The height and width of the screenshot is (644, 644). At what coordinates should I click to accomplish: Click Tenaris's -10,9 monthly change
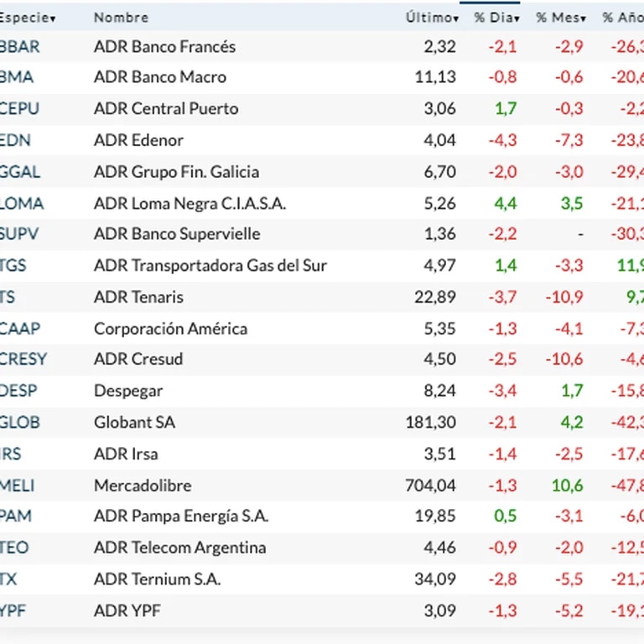[564, 298]
